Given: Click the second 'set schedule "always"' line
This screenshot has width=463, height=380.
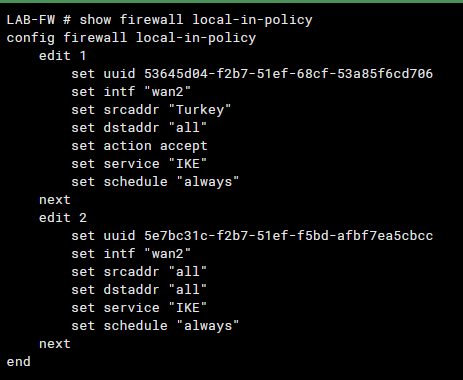Looking at the screenshot, I should pyautogui.click(x=155, y=326).
